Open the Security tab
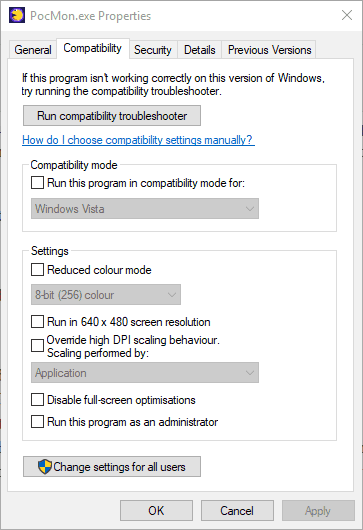Image resolution: width=363 pixels, height=530 pixels. [x=153, y=50]
